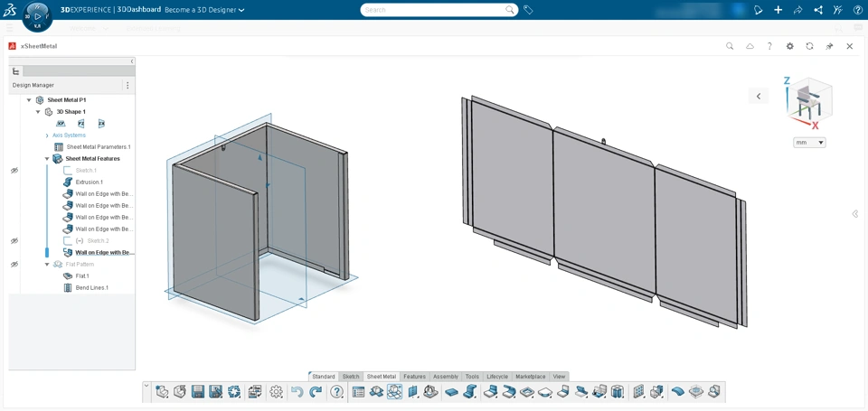This screenshot has width=868, height=411.
Task: Open the gear Preferences icon in bottom toolbar
Action: [x=277, y=392]
